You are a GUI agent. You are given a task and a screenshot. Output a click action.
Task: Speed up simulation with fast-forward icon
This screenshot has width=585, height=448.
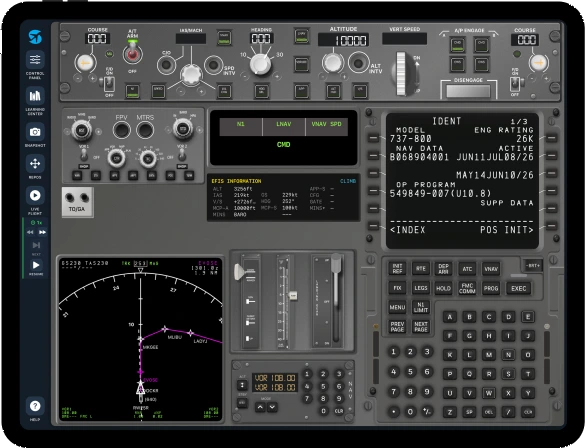coord(42,232)
